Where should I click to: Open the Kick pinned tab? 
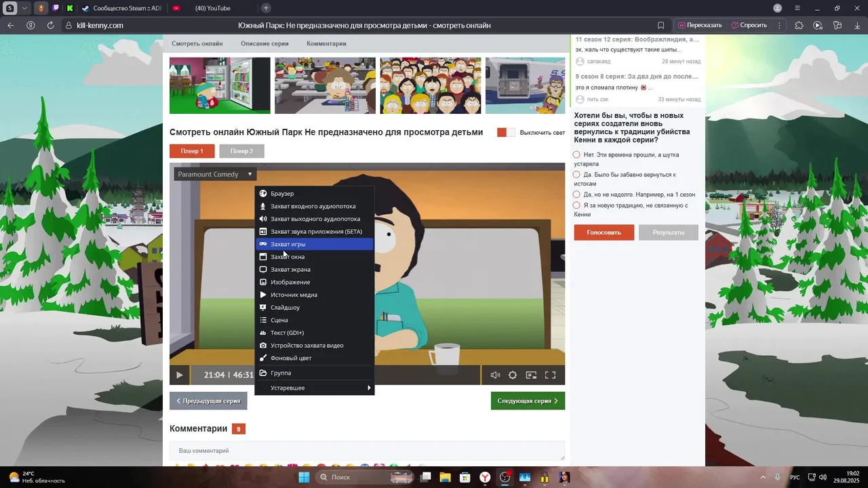70,8
